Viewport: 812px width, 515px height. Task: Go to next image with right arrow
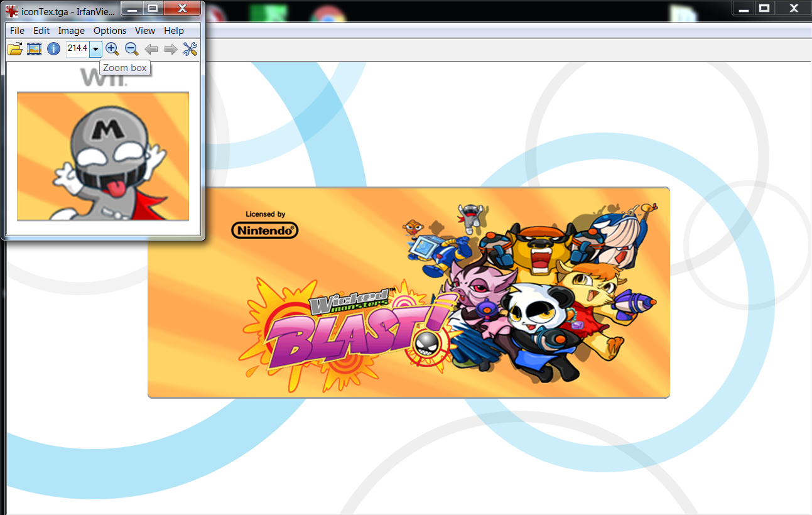[170, 49]
